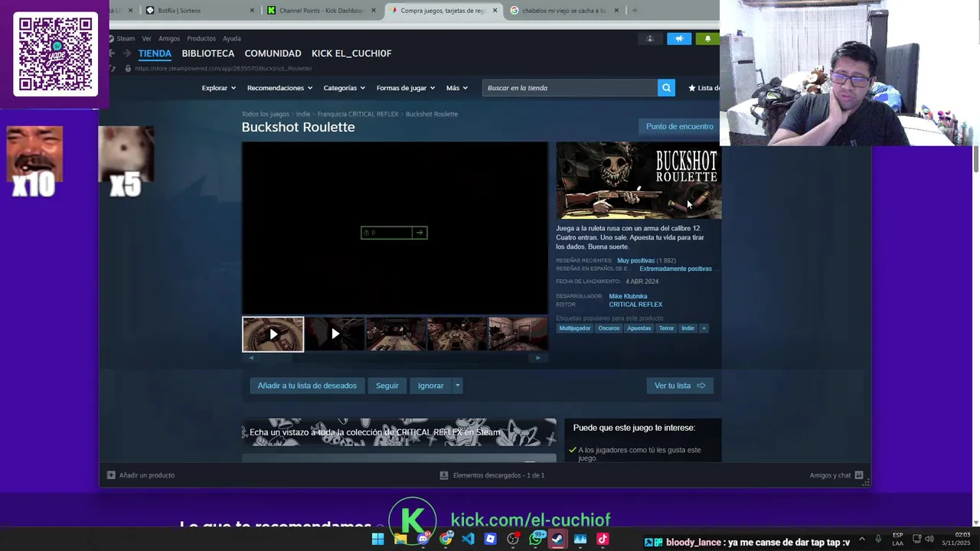Close the Channel Points Kick tab
The image size is (980, 551).
(374, 11)
